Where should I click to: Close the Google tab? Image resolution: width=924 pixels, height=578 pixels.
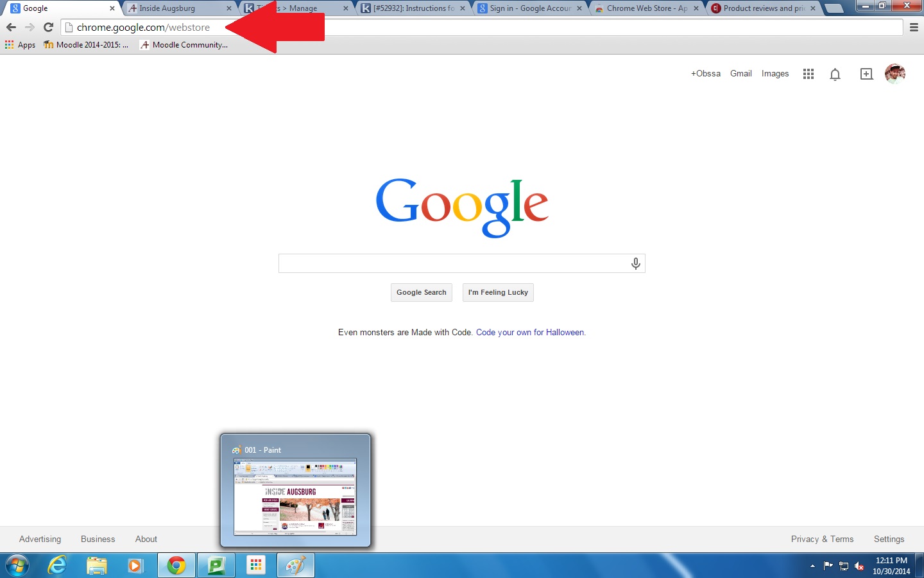click(x=112, y=8)
